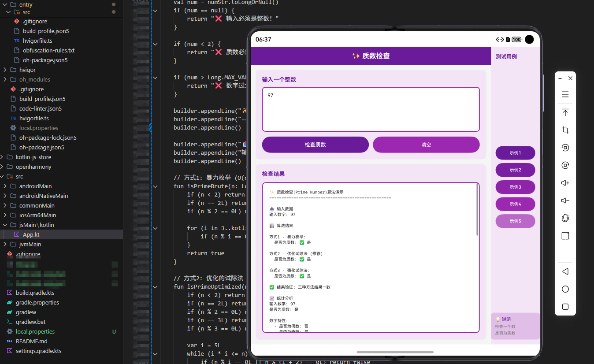
Task: Select the gradlew file in explorer
Action: pyautogui.click(x=26, y=312)
